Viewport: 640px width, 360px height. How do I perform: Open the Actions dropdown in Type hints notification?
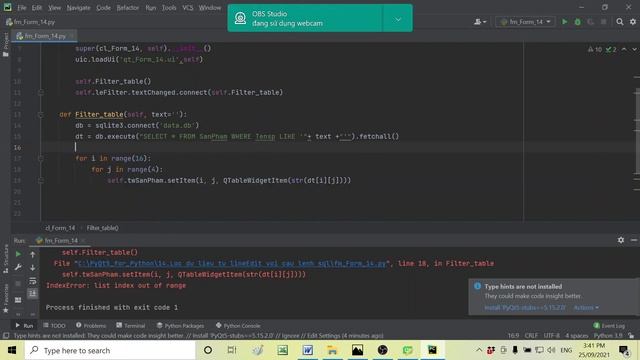[x=586, y=307]
